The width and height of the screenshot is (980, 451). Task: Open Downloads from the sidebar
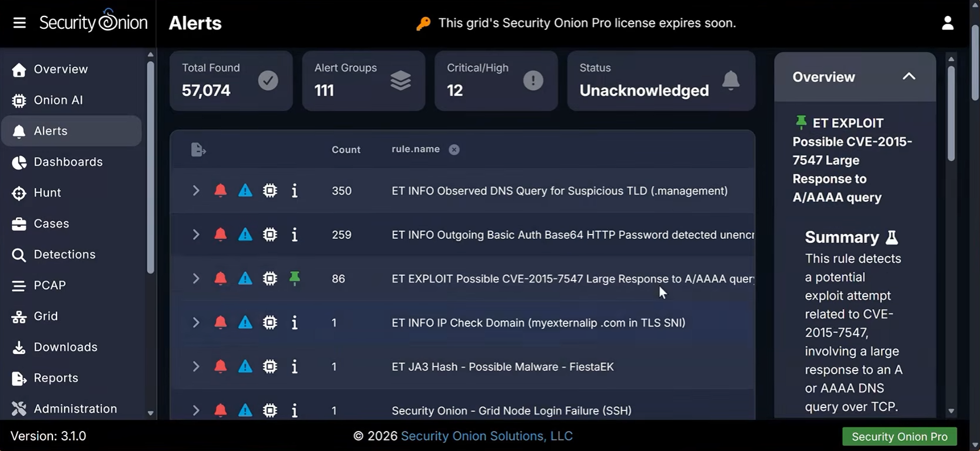[71, 347]
